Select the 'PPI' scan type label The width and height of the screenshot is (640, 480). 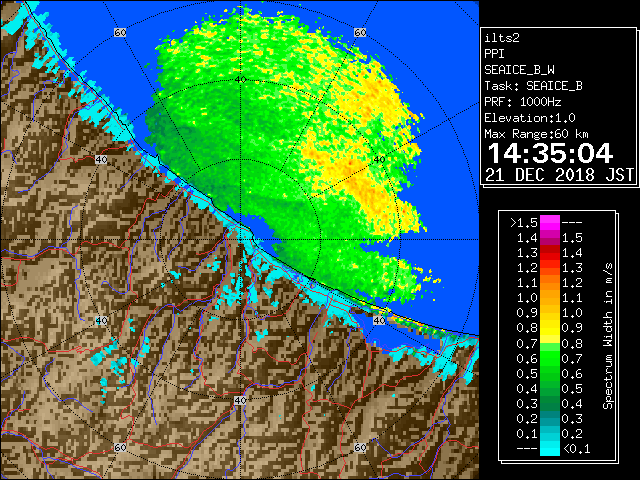(x=494, y=54)
